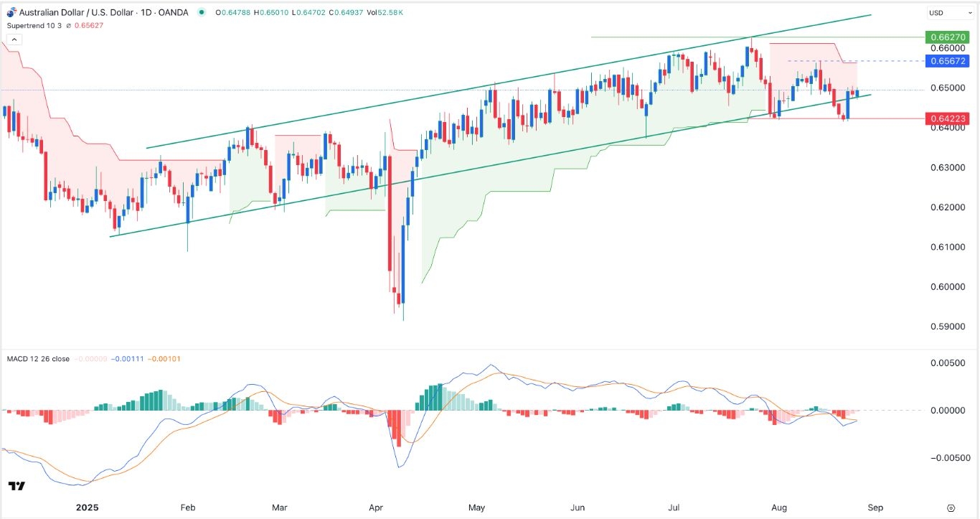The width and height of the screenshot is (980, 519).
Task: Open the TradingView logo watermark
Action: tap(16, 486)
